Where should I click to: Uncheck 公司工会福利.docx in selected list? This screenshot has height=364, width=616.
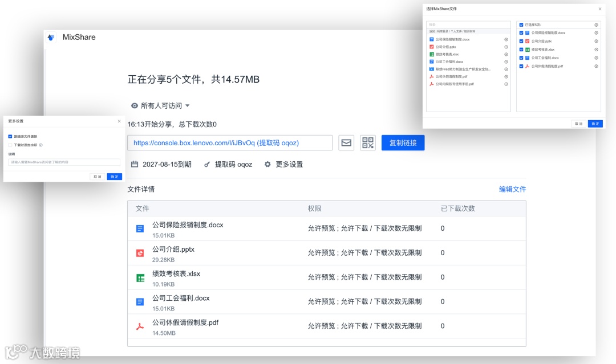521,58
